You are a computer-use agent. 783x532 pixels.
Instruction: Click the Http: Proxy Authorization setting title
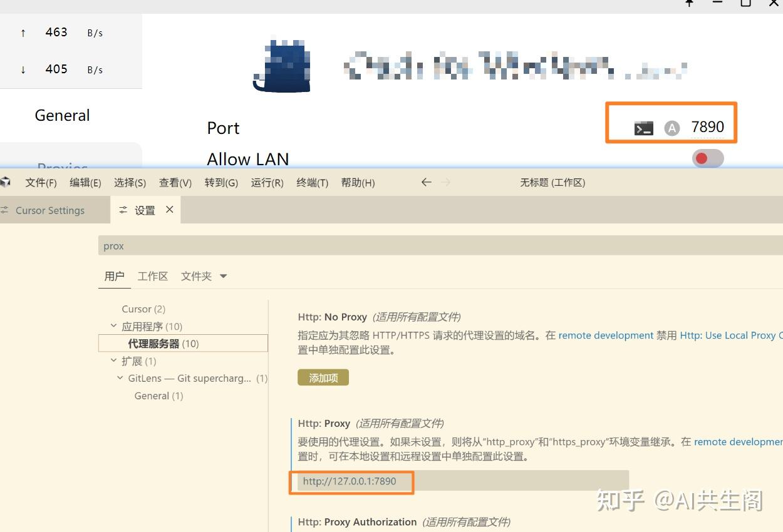(x=357, y=522)
